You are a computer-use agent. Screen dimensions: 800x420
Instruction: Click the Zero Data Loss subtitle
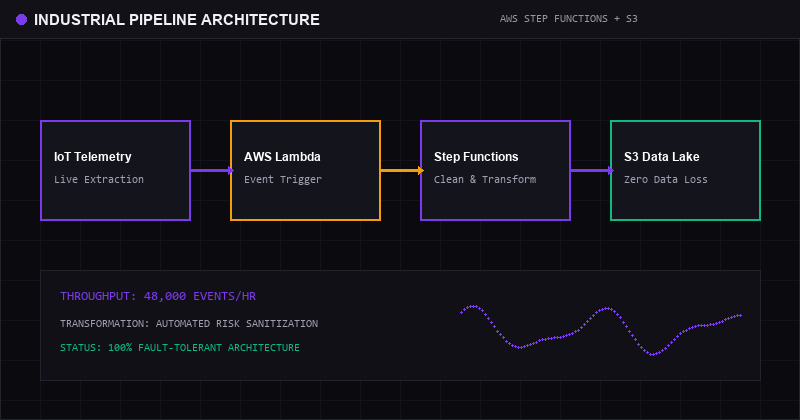click(665, 179)
